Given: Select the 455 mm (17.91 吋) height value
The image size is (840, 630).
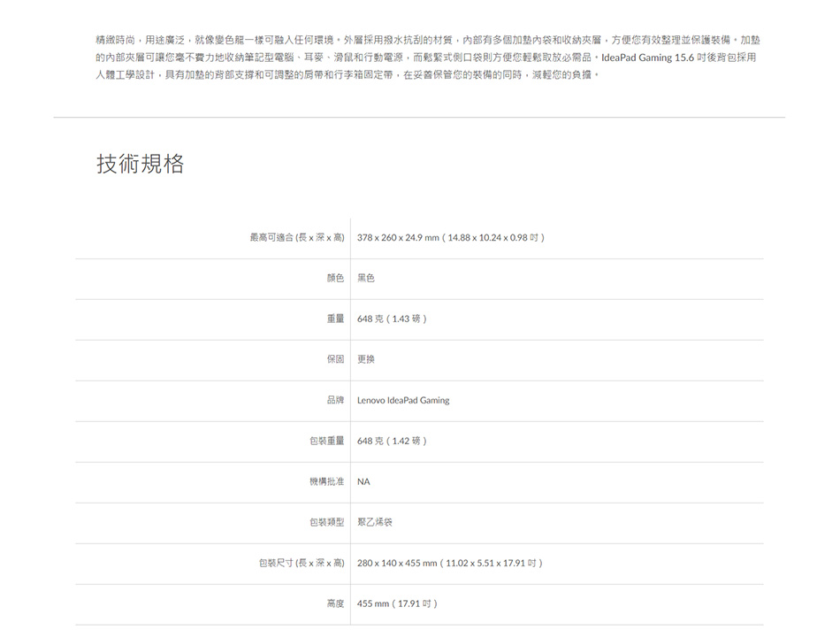Looking at the screenshot, I should pos(397,604).
